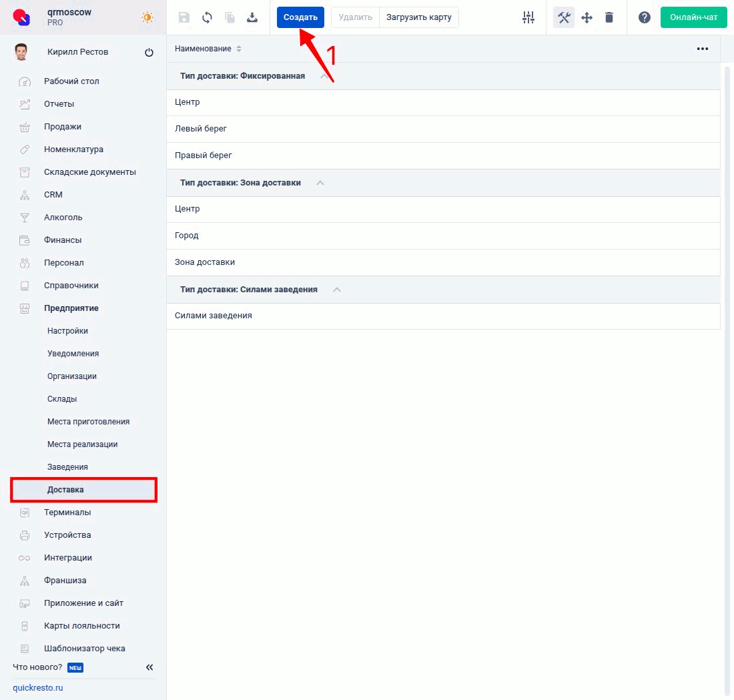Open the filter sliders settings icon
The height and width of the screenshot is (700, 734).
pos(528,17)
